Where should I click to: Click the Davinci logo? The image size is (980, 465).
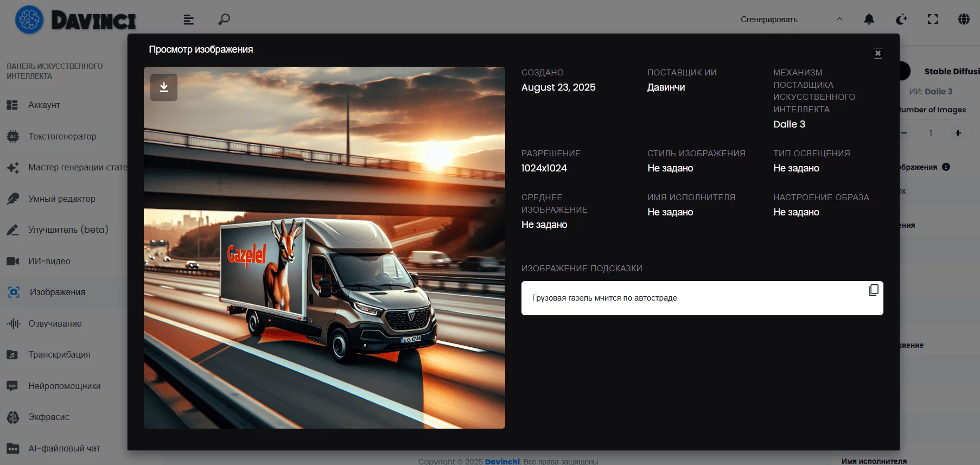[75, 20]
